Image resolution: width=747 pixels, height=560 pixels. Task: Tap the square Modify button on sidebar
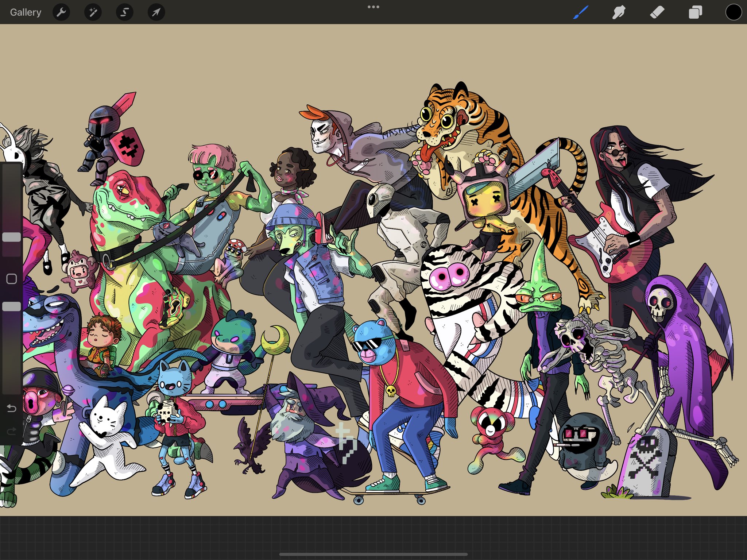click(11, 279)
